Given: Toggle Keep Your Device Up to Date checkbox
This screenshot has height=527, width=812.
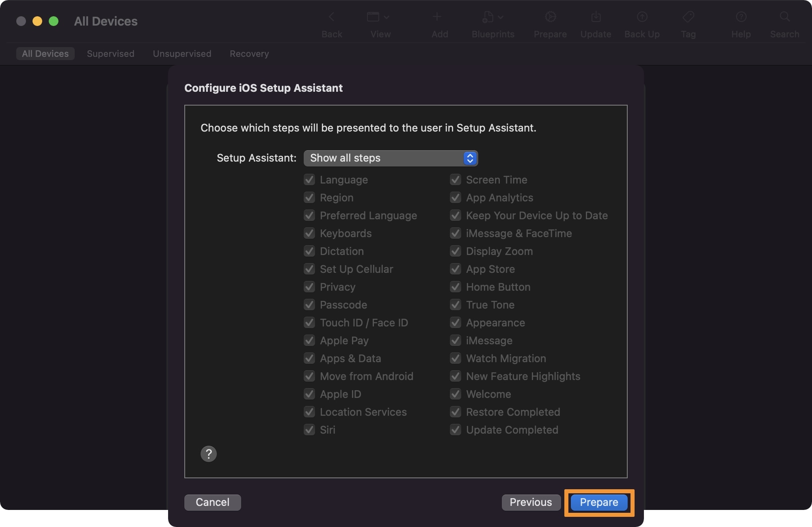Looking at the screenshot, I should 456,215.
